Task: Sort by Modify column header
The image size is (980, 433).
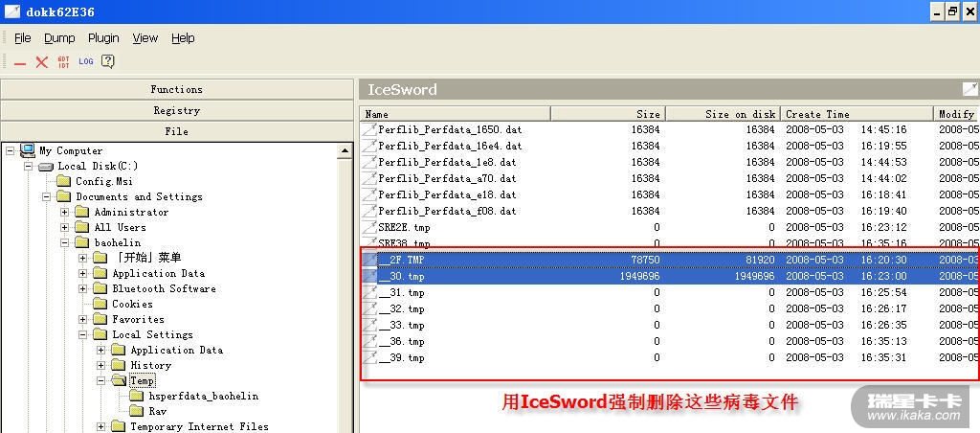Action: point(957,114)
